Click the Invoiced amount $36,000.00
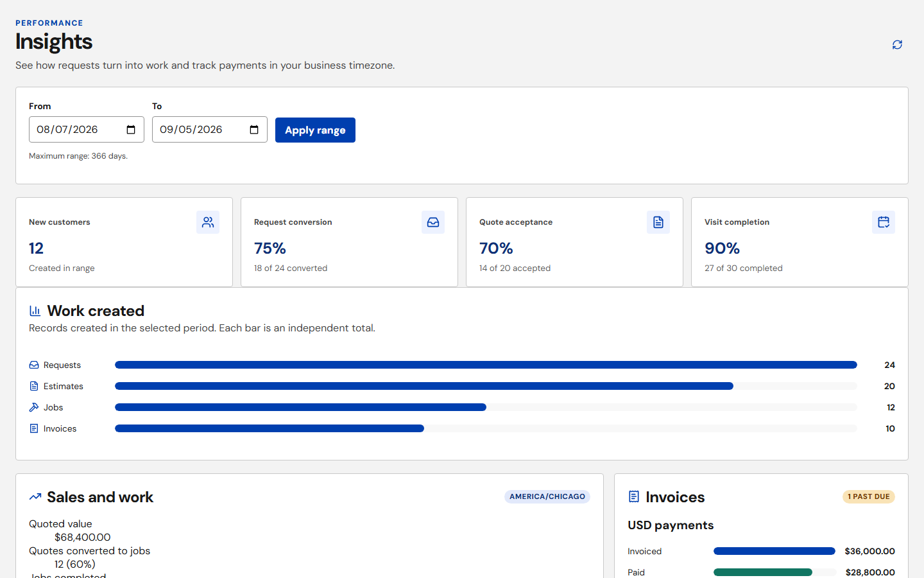This screenshot has width=924, height=578. pos(869,551)
